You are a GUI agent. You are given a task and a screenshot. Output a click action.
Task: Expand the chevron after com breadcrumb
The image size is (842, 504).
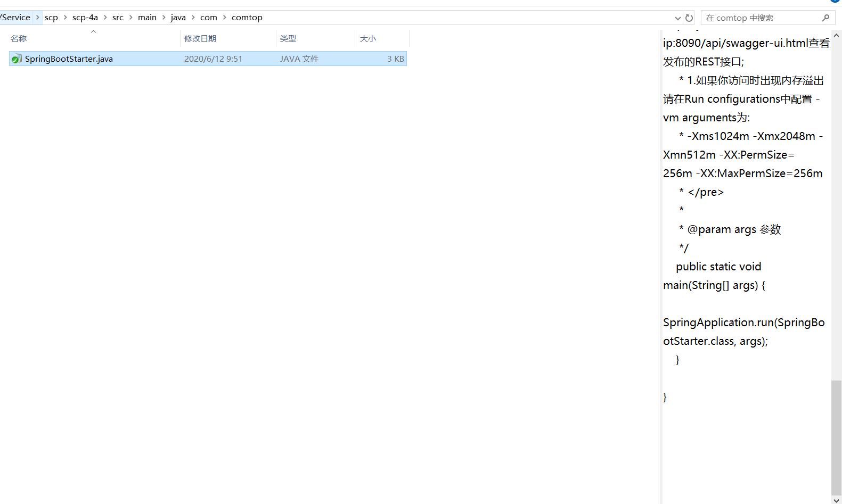pyautogui.click(x=225, y=17)
